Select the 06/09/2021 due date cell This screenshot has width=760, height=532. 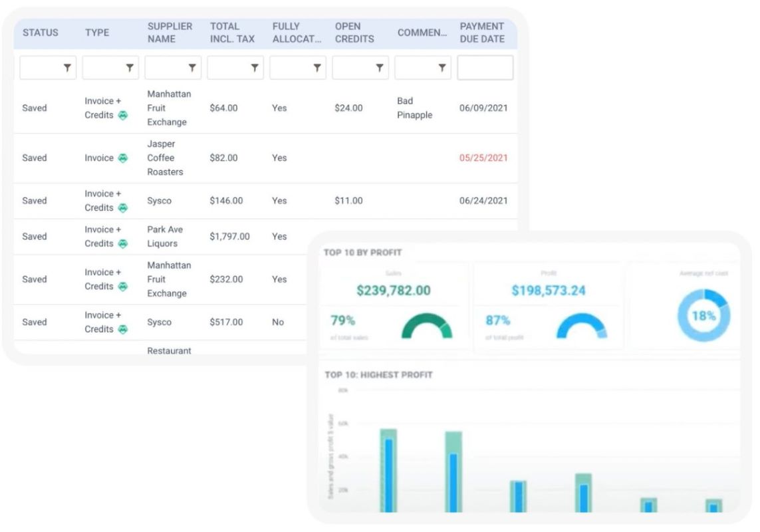pyautogui.click(x=483, y=108)
